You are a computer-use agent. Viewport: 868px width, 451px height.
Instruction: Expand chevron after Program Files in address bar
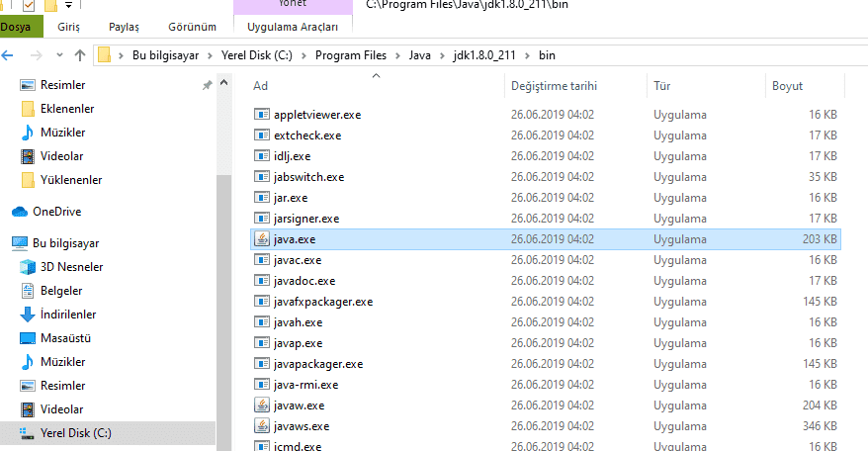(398, 55)
